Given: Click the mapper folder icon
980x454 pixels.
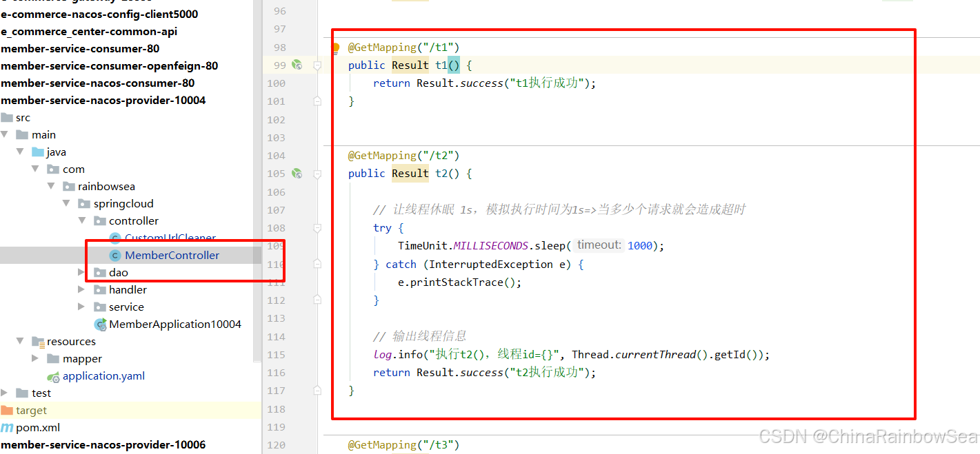Looking at the screenshot, I should 53,358.
